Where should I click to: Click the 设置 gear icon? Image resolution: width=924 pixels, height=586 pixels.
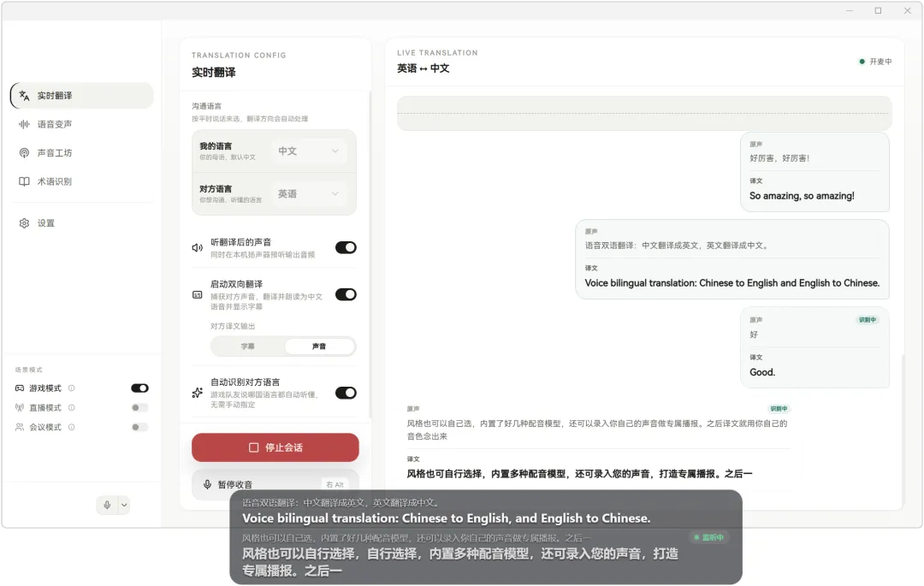tap(24, 223)
